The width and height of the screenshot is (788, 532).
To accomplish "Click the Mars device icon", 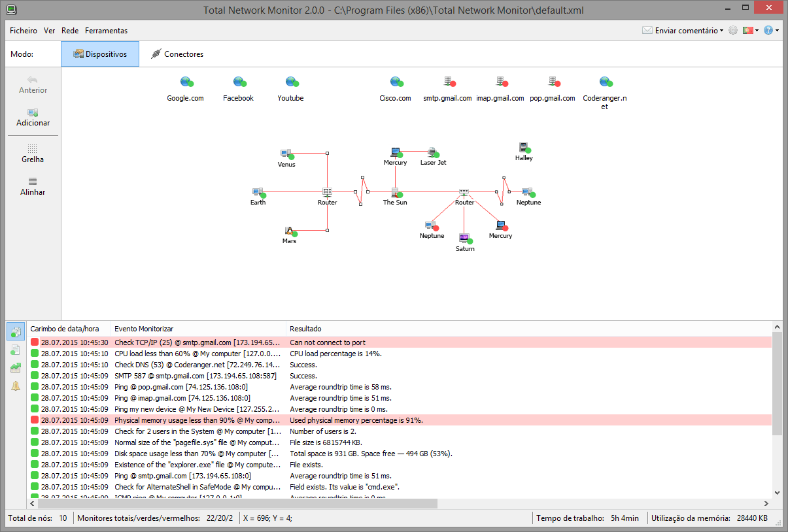I will [x=289, y=231].
